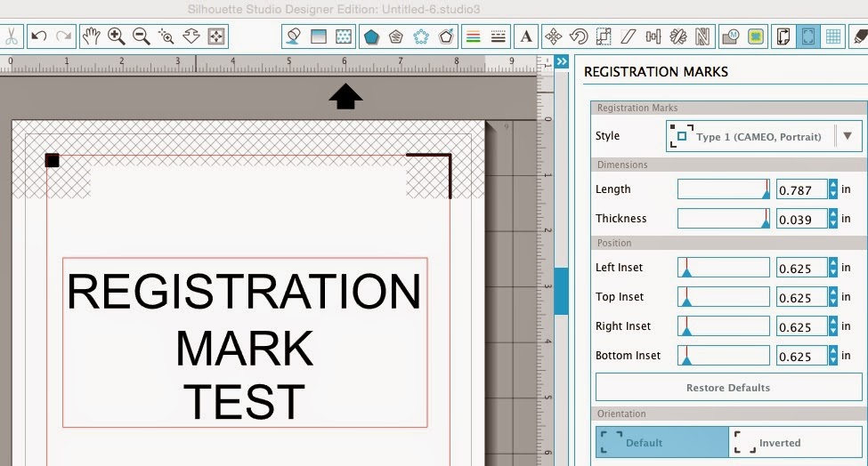Open the Text Style 'A' panel

point(526,36)
